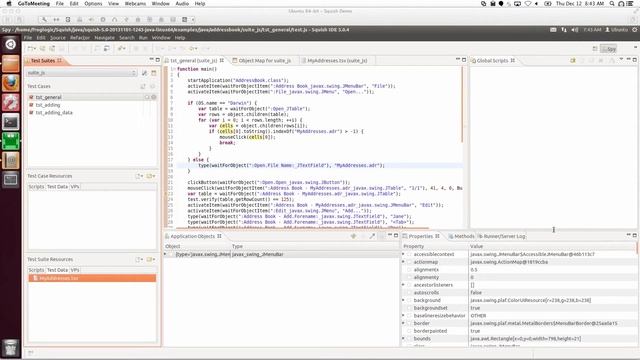Open the Runner/Server Log tab
The image size is (640, 360).
(502, 236)
